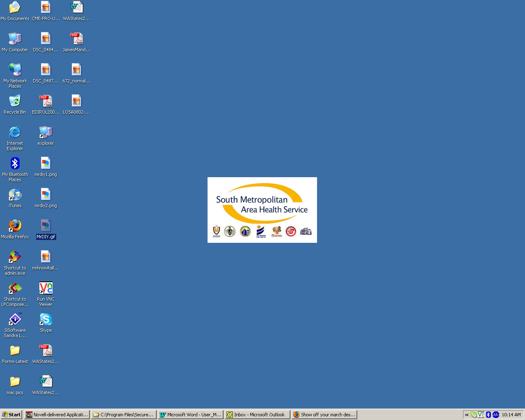525x420 pixels.
Task: Open the Windows Start menu
Action: click(11, 415)
